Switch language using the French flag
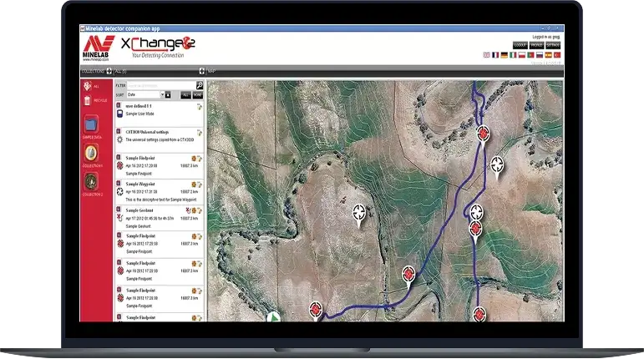Viewport: 644px width, 359px height. tap(495, 55)
